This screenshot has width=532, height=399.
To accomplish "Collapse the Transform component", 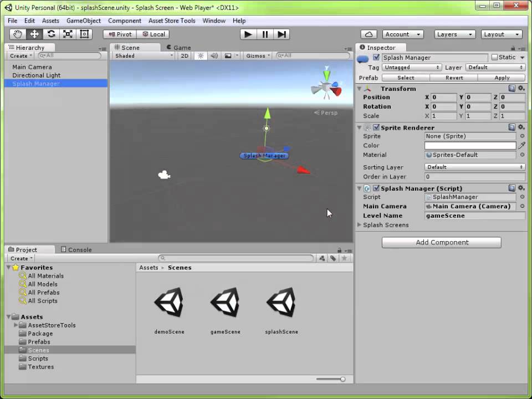I will coord(359,89).
